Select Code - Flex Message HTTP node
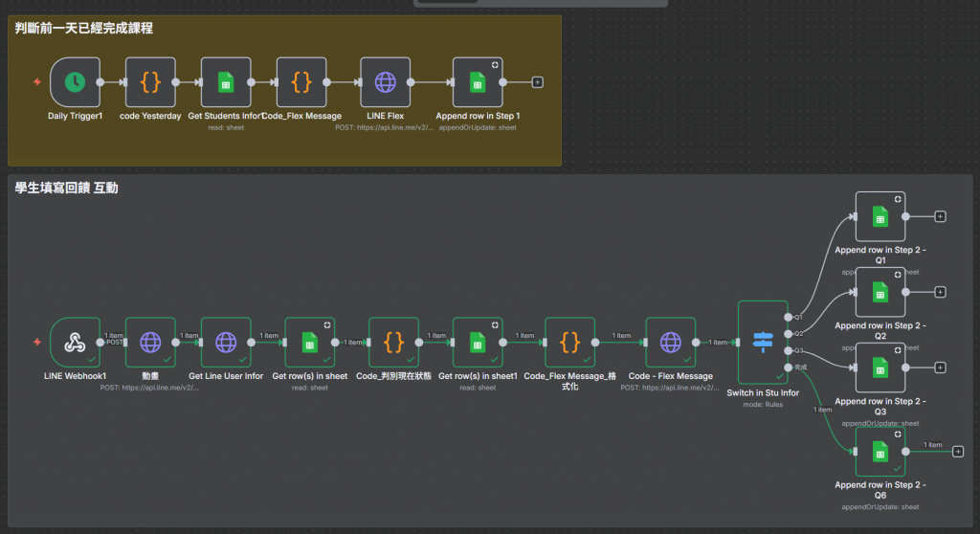 (x=671, y=342)
